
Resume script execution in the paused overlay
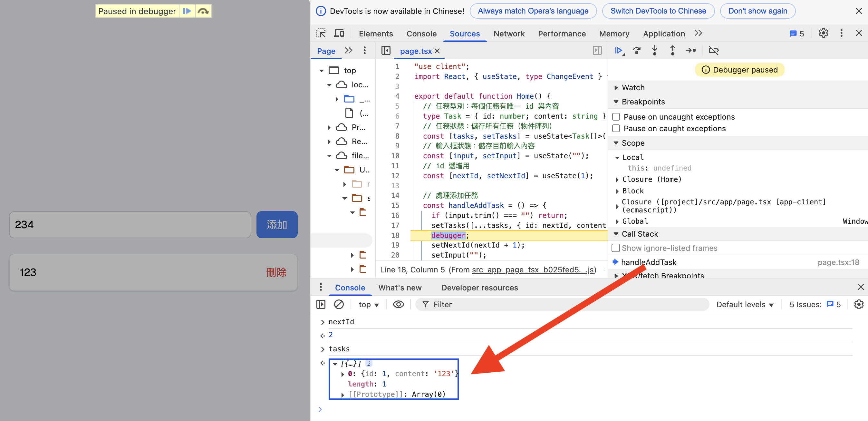[x=187, y=11]
